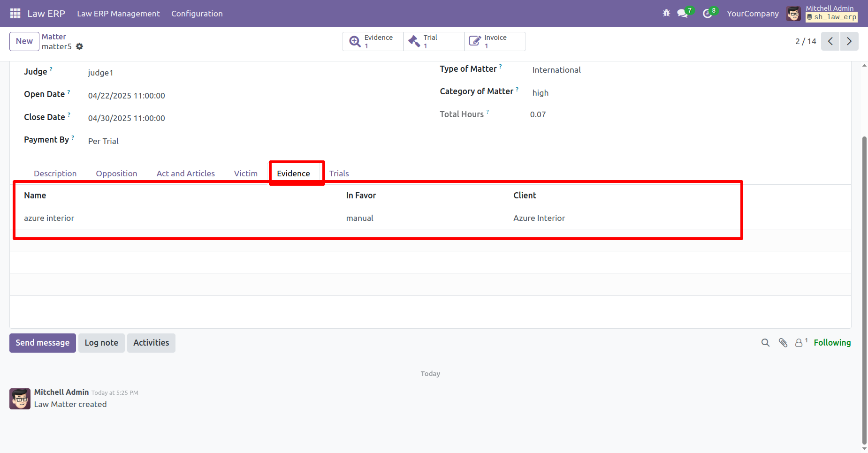Click the Matter breadcrumb link

pos(53,37)
